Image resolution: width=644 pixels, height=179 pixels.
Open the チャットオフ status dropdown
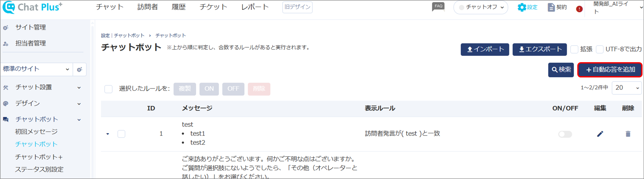coord(481,7)
